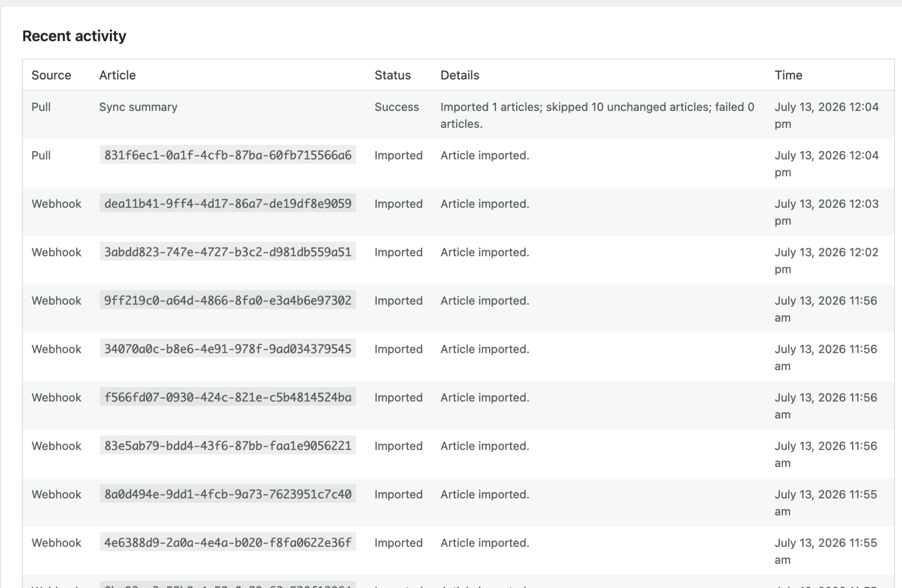Click the Source column header
The height and width of the screenshot is (588, 902).
[x=51, y=75]
